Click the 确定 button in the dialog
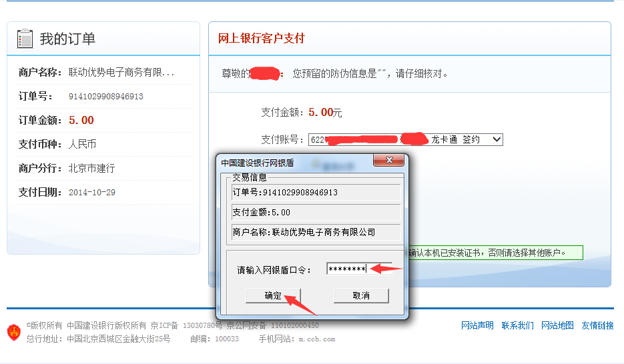 click(x=273, y=295)
